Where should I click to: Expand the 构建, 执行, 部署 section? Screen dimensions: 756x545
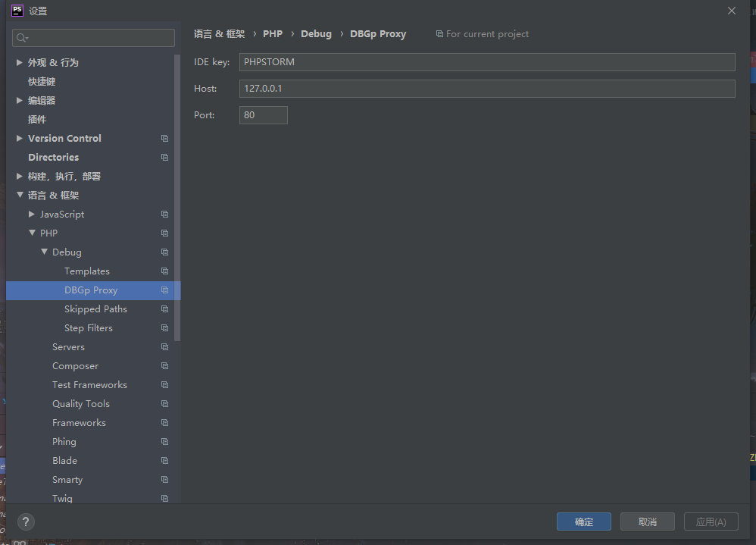click(19, 176)
